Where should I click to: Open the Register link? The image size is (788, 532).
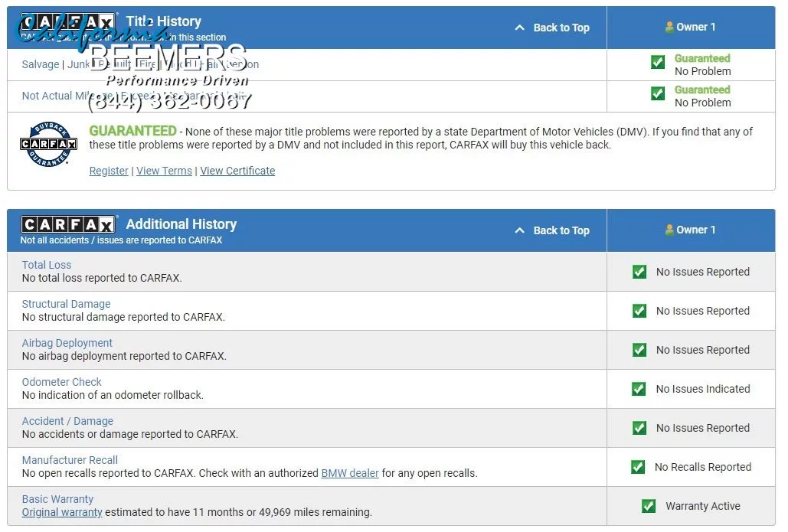109,171
